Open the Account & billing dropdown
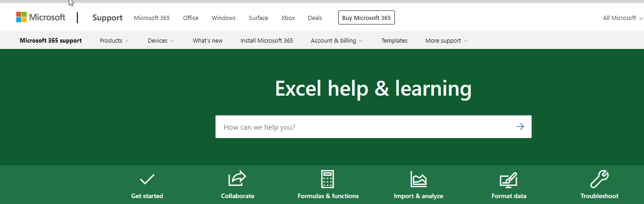This screenshot has width=644, height=204. pyautogui.click(x=336, y=41)
